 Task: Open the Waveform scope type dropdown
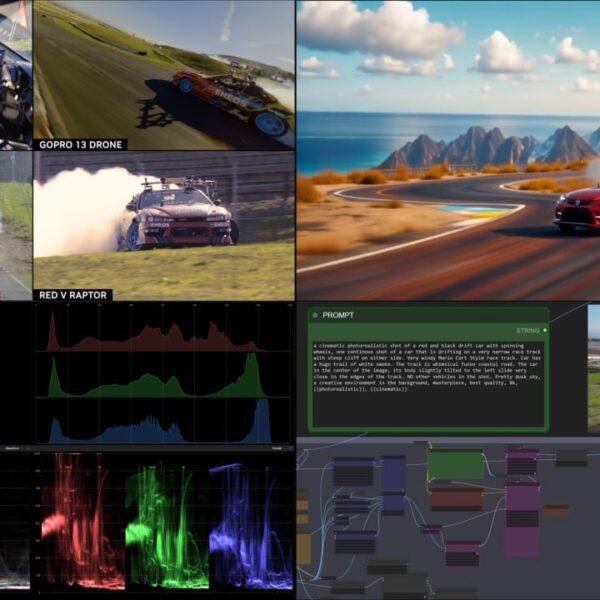15,448
